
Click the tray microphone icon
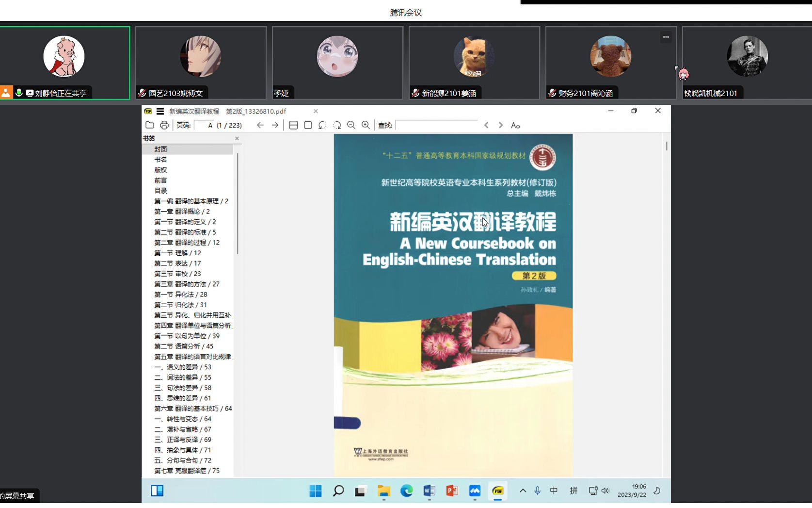(x=537, y=491)
